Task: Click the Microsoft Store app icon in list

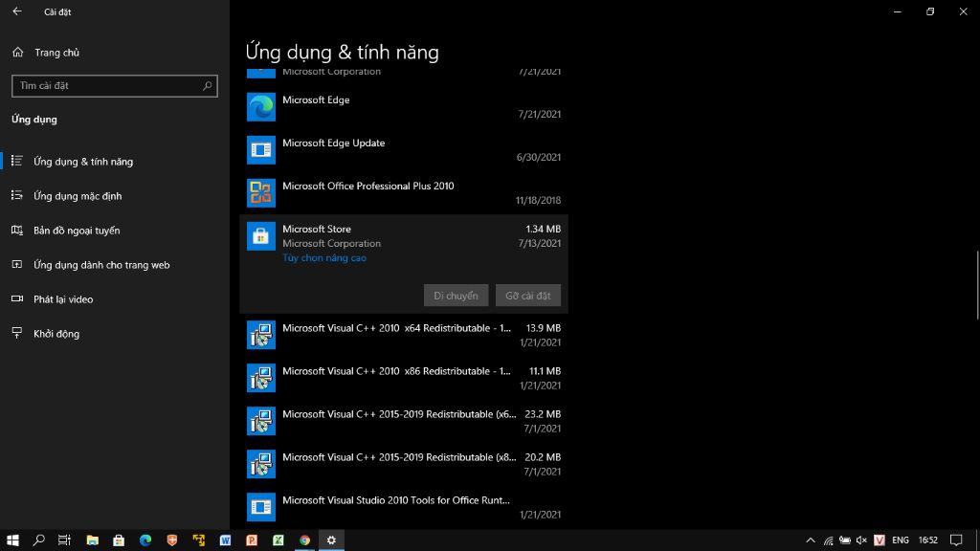Action: pos(260,236)
